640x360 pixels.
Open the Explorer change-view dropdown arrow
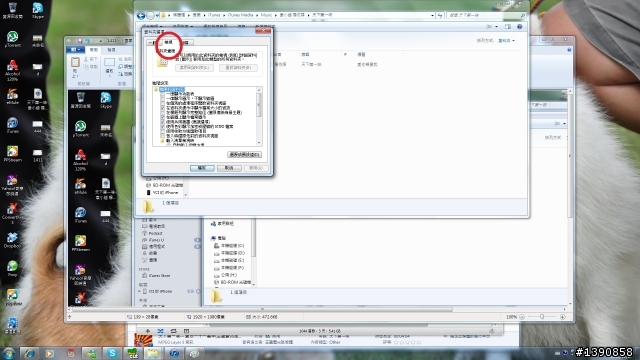pyautogui.click(x=496, y=27)
